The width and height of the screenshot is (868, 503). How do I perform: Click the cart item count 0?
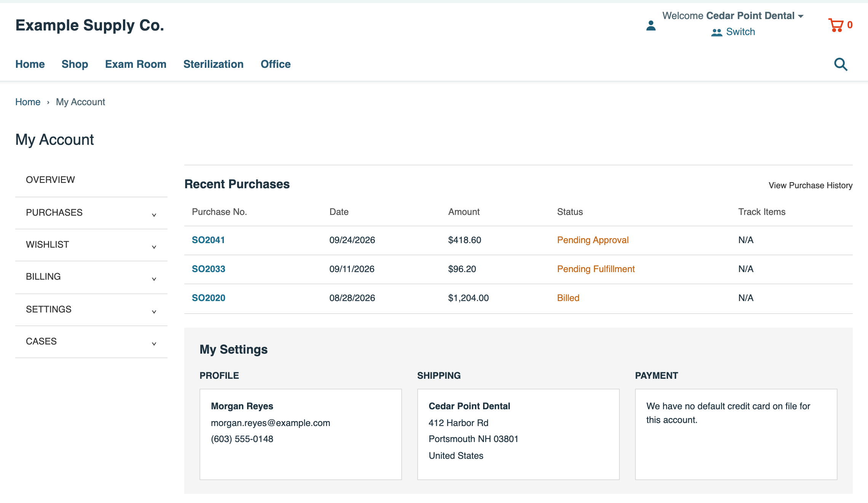tap(850, 25)
